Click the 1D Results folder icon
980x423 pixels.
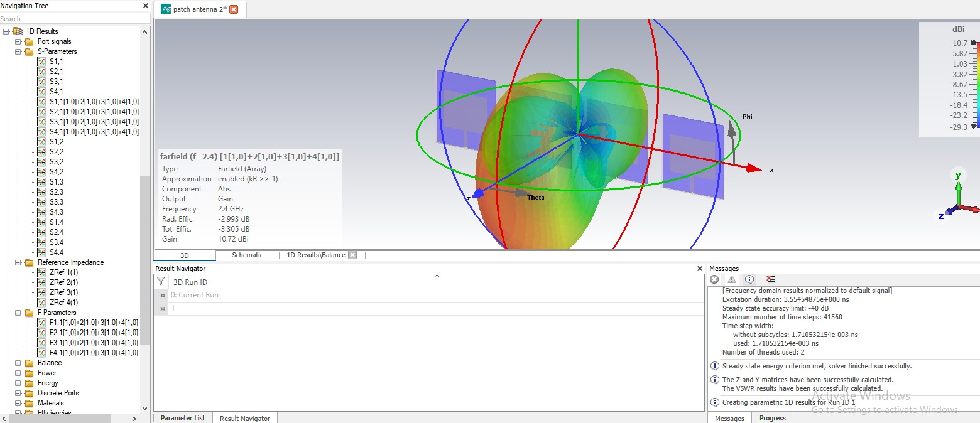tap(18, 31)
